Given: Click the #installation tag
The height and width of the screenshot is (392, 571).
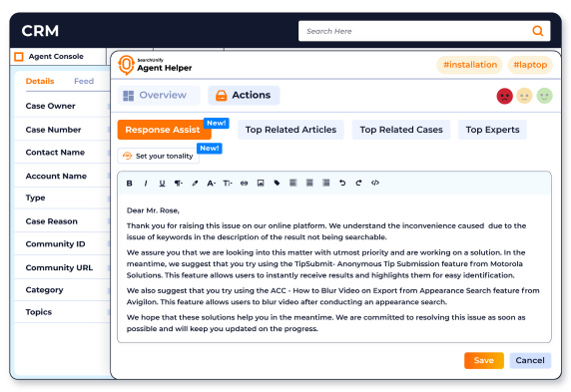Looking at the screenshot, I should pyautogui.click(x=470, y=65).
